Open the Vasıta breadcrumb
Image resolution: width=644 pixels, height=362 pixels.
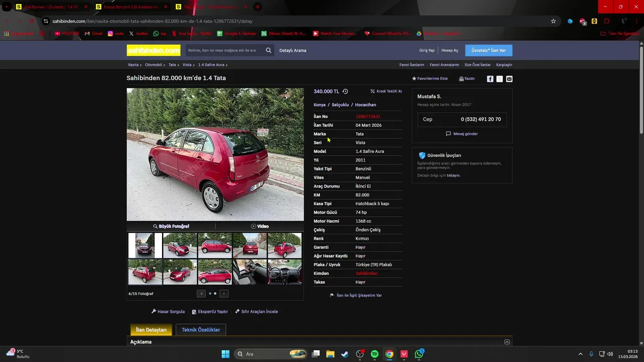pos(133,65)
